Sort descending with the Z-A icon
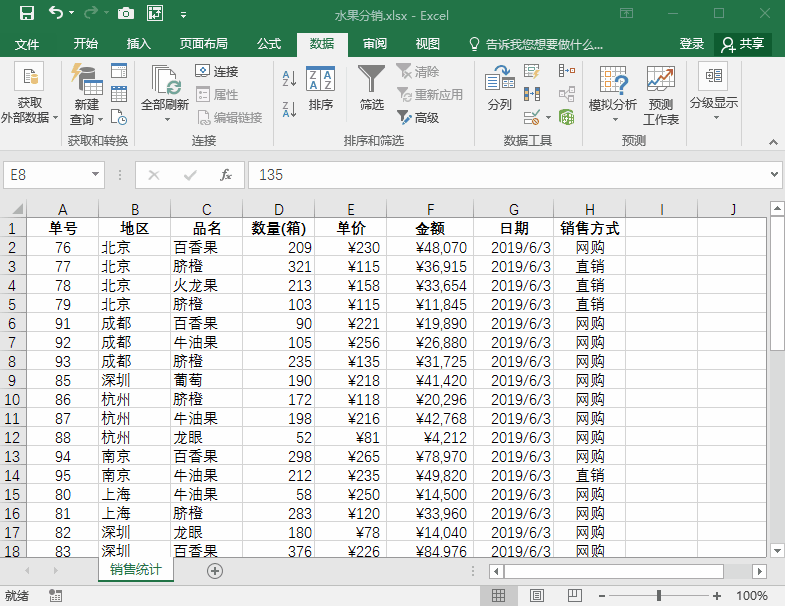Image resolution: width=785 pixels, height=606 pixels. coord(289,109)
